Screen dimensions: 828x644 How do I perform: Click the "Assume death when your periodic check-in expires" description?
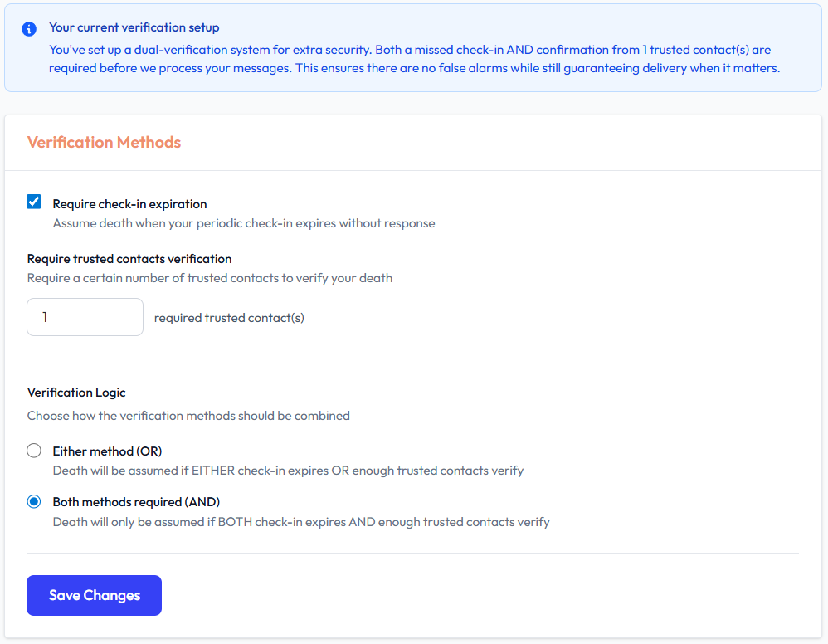244,223
